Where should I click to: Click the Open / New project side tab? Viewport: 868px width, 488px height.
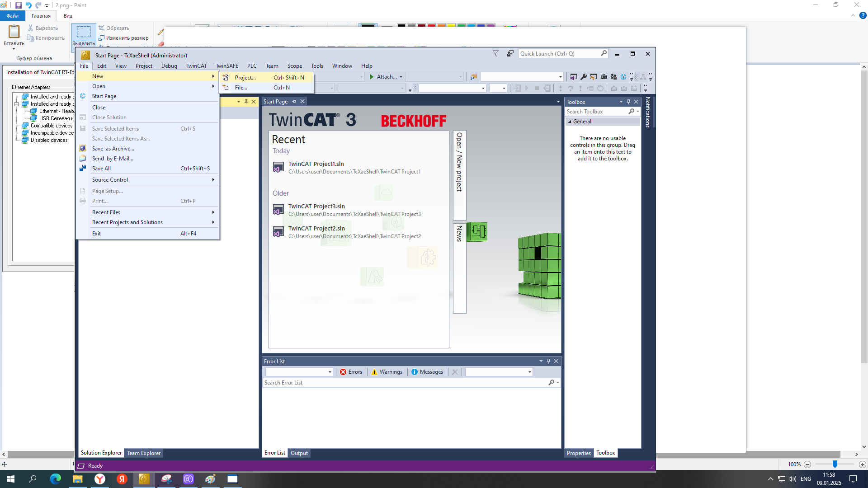(459, 175)
